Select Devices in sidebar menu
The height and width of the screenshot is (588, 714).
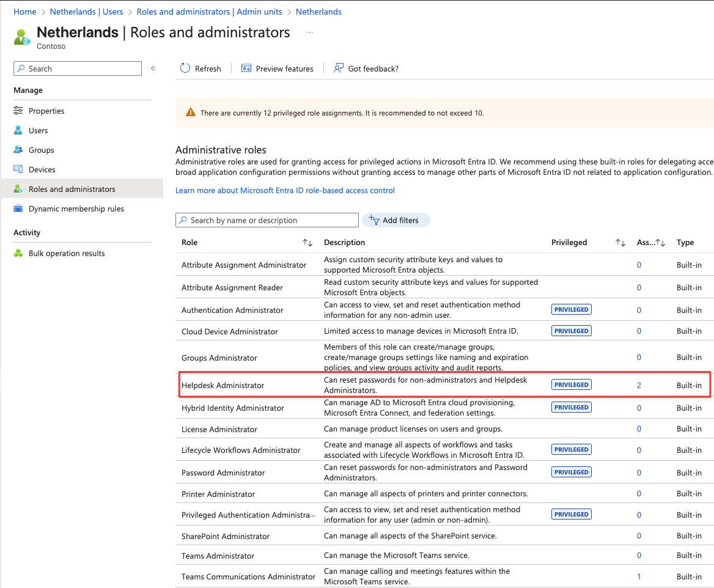tap(42, 169)
